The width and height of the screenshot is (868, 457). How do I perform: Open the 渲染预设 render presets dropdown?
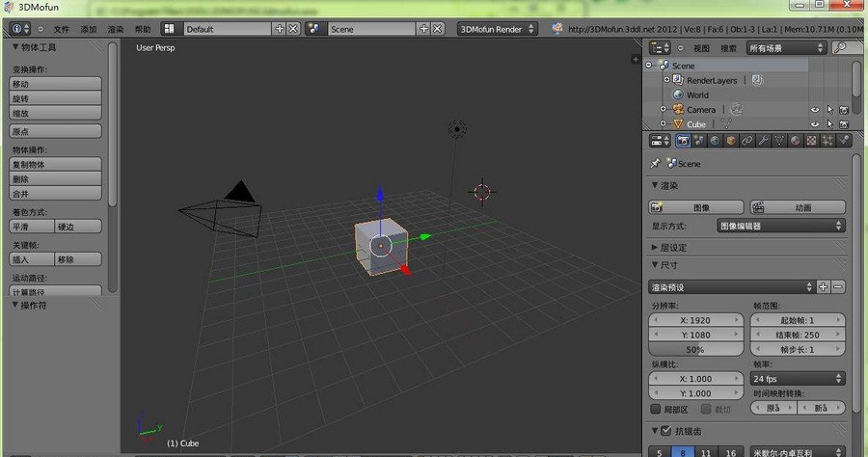point(731,287)
